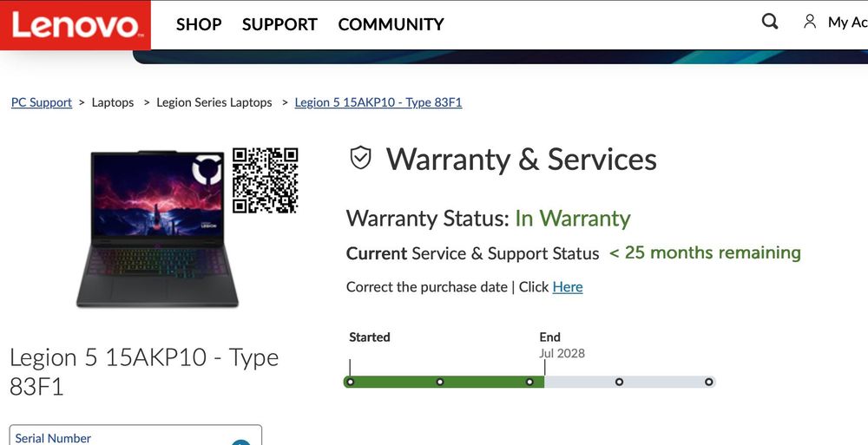This screenshot has width=868, height=445.
Task: Click first dot on warranty timeline
Action: click(350, 382)
